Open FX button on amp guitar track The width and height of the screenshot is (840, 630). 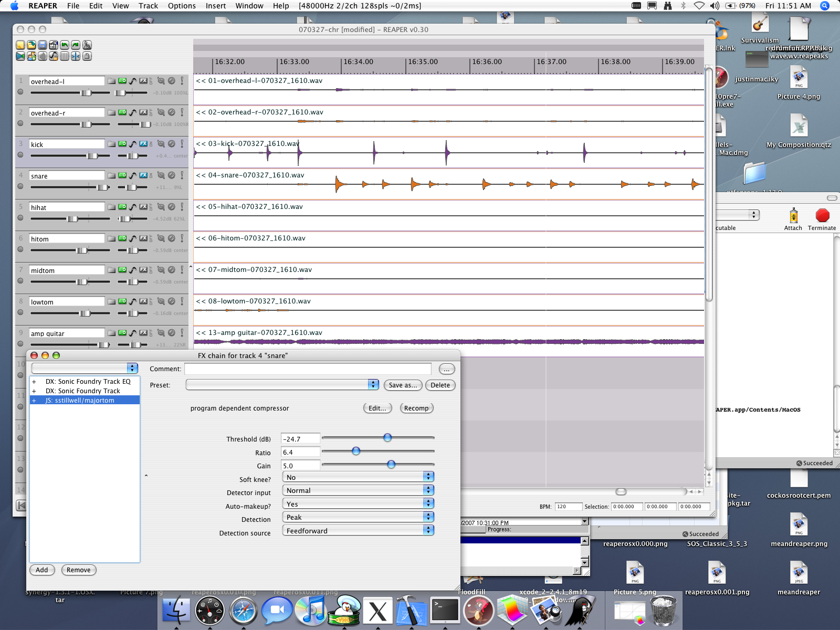(143, 333)
